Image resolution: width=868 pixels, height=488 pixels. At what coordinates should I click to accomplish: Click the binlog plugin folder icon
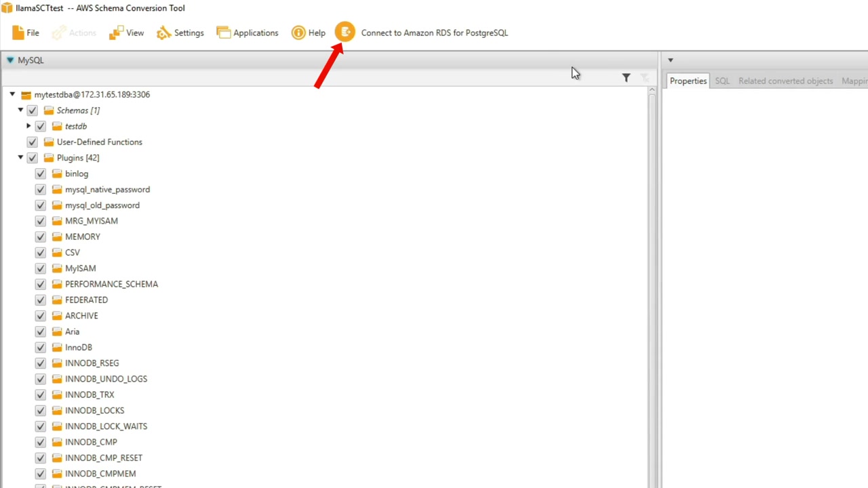click(x=57, y=174)
